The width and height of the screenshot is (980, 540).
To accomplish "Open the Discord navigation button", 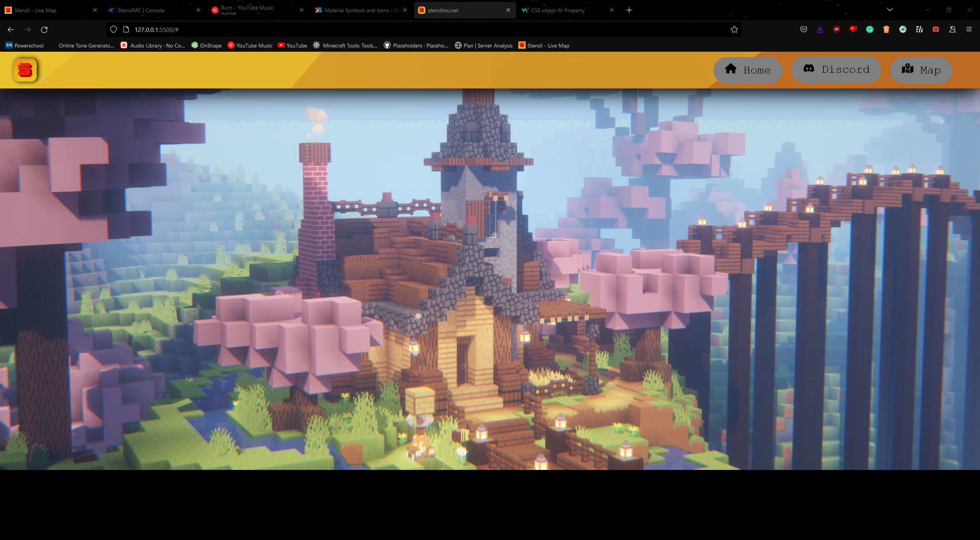I will pos(836,70).
